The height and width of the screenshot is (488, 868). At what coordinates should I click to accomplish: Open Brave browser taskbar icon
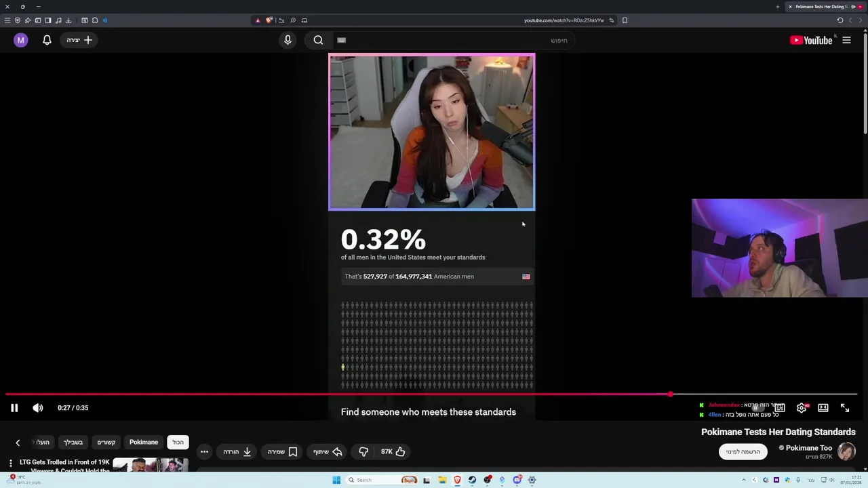tap(457, 480)
